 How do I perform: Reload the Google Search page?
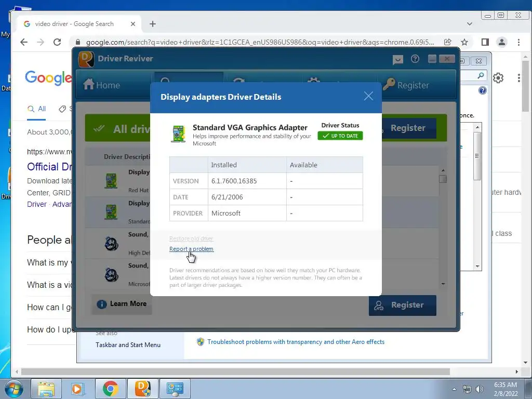[57, 42]
